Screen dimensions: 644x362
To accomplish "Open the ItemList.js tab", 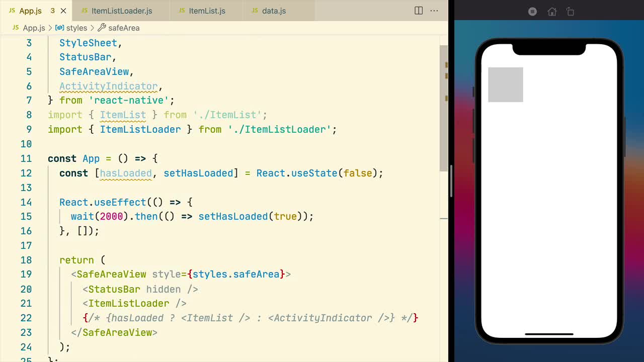I will click(x=207, y=11).
